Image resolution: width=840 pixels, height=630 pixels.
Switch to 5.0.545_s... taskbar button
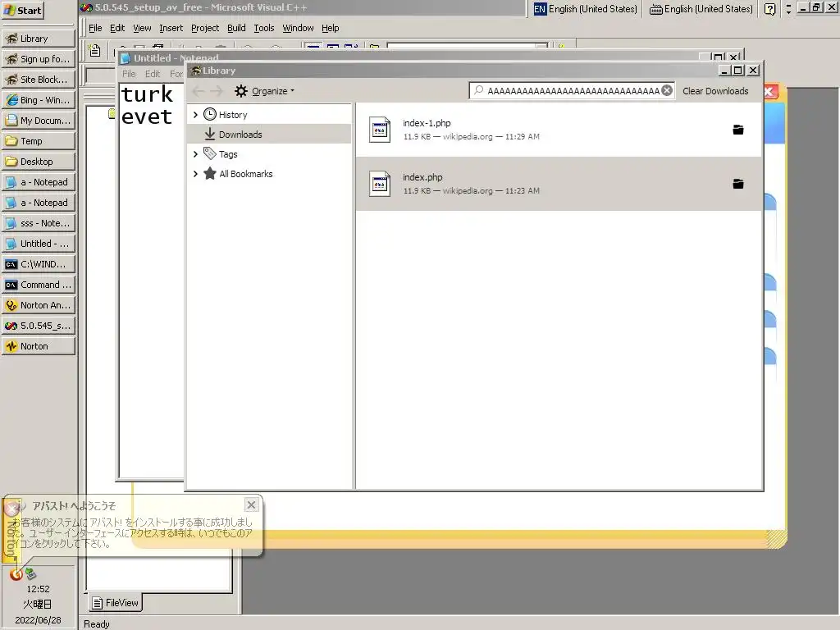pyautogui.click(x=38, y=326)
